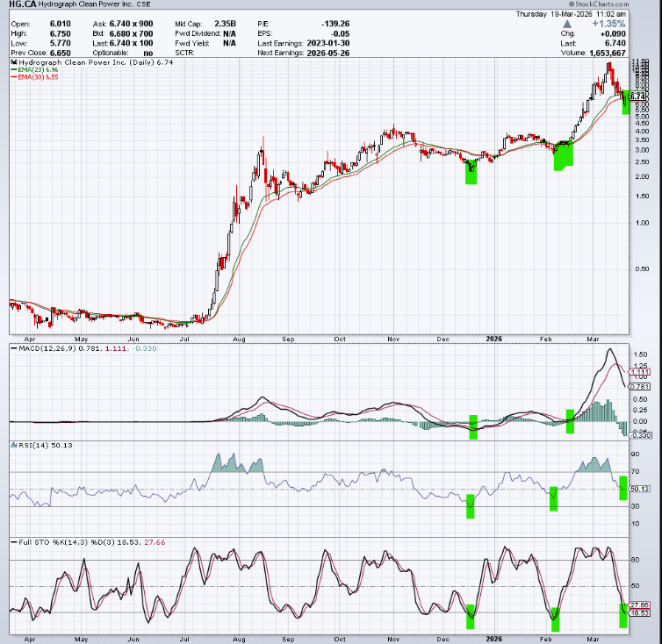This screenshot has height=644, width=662.
Task: Click the RSI value tag 50.13 on axis
Action: click(x=640, y=489)
